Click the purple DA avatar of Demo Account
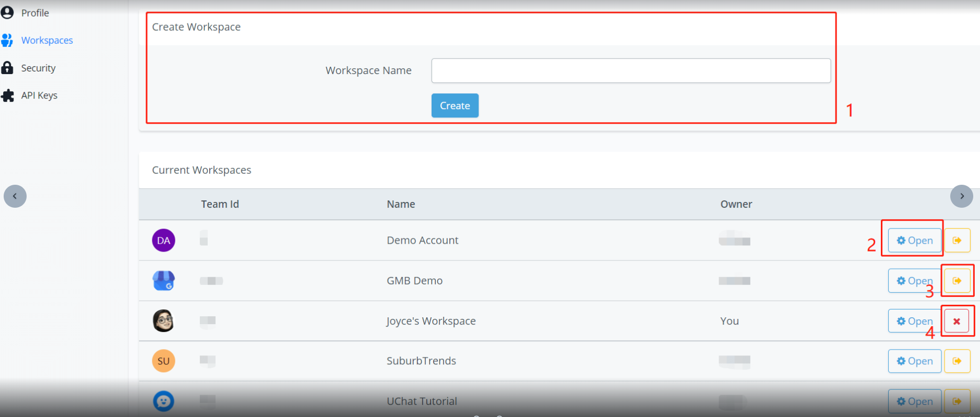 163,241
